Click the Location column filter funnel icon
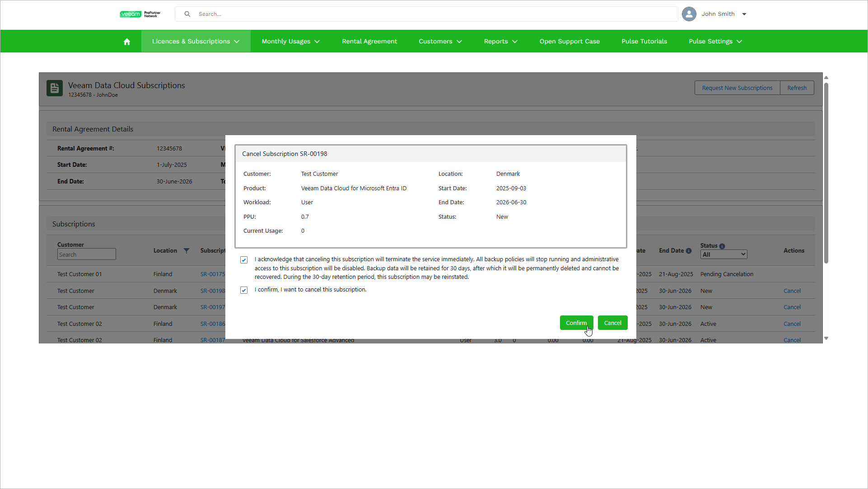 [187, 251]
